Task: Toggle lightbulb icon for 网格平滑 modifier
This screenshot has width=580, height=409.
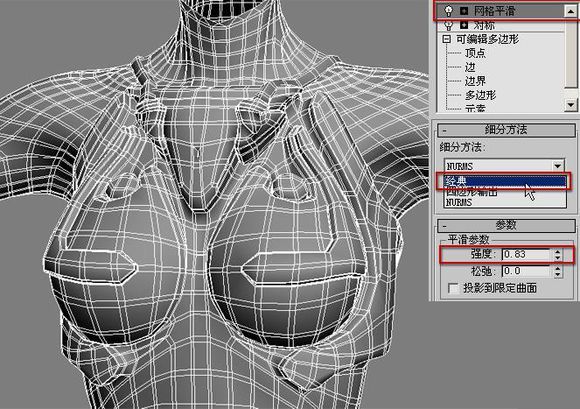Action: (448, 11)
